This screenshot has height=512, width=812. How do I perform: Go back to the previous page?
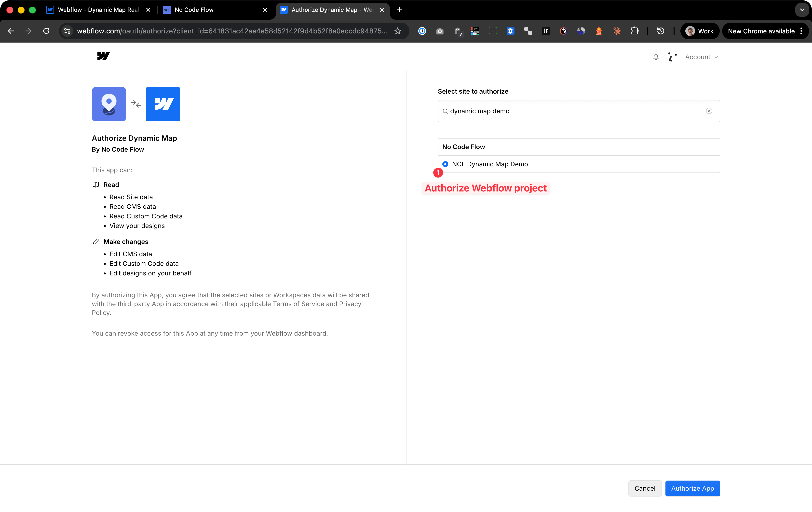pos(11,31)
